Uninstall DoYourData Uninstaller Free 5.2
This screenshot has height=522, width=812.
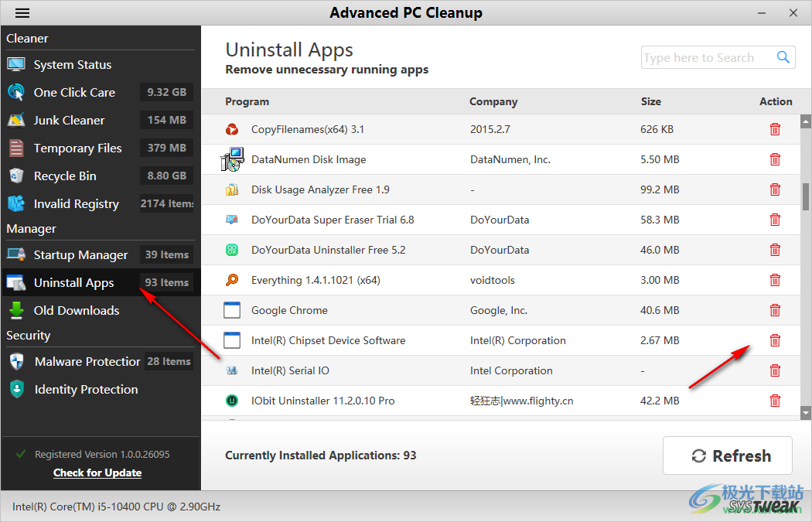pos(775,250)
